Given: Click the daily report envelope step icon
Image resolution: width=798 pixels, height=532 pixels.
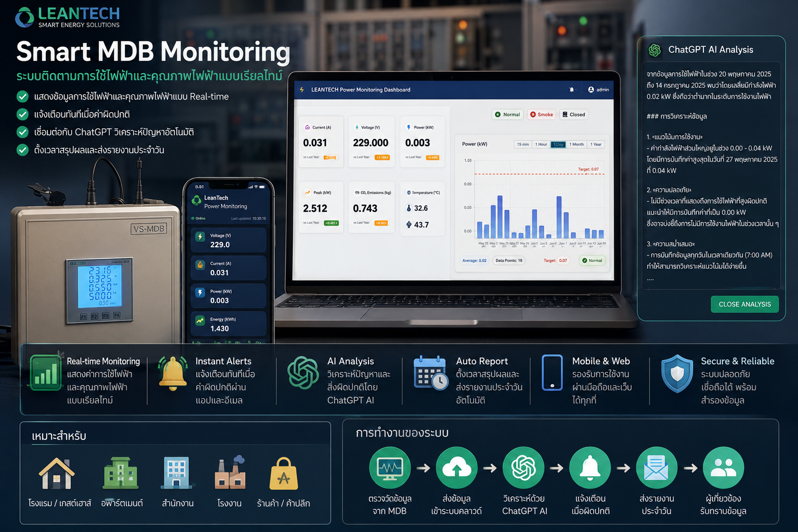Looking at the screenshot, I should [x=657, y=468].
